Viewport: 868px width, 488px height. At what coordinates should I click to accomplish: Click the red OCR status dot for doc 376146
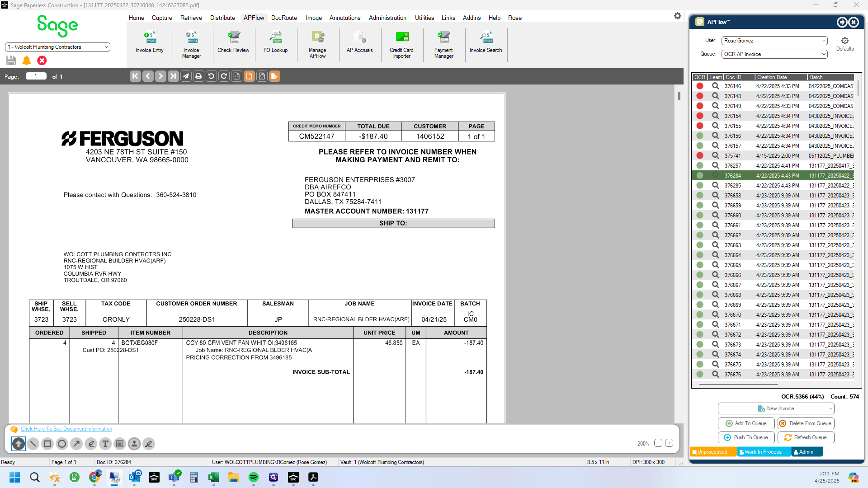pos(700,86)
